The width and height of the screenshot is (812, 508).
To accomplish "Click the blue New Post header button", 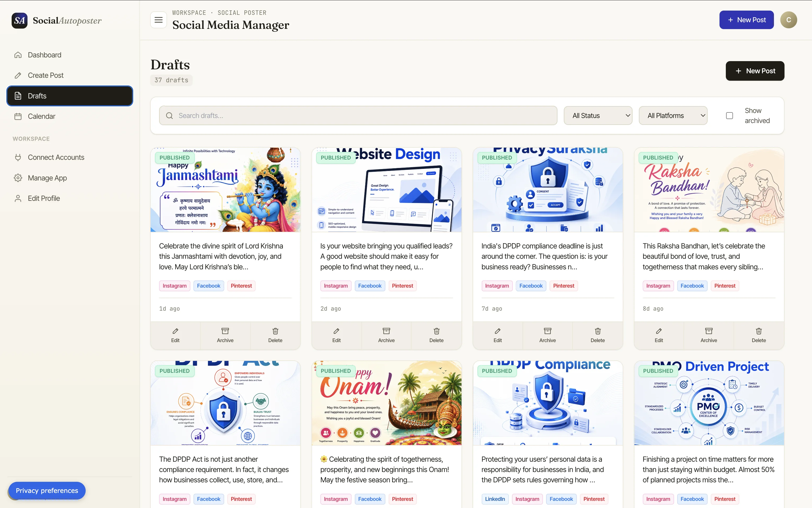I will [x=746, y=20].
